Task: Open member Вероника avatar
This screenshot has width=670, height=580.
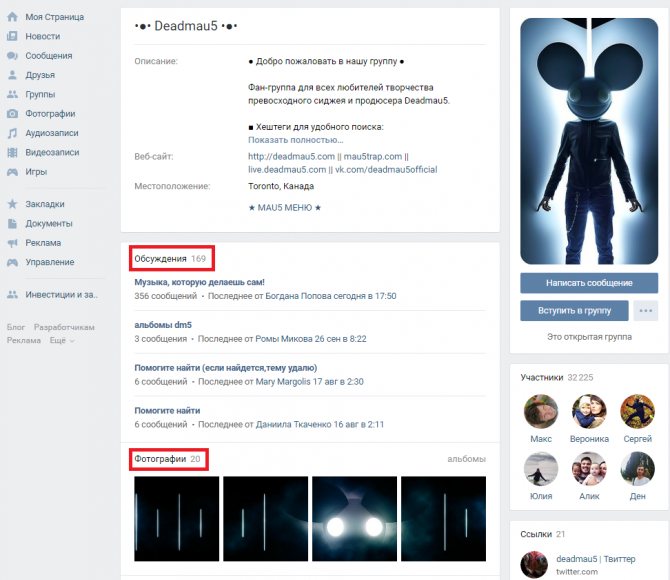Action: point(589,411)
